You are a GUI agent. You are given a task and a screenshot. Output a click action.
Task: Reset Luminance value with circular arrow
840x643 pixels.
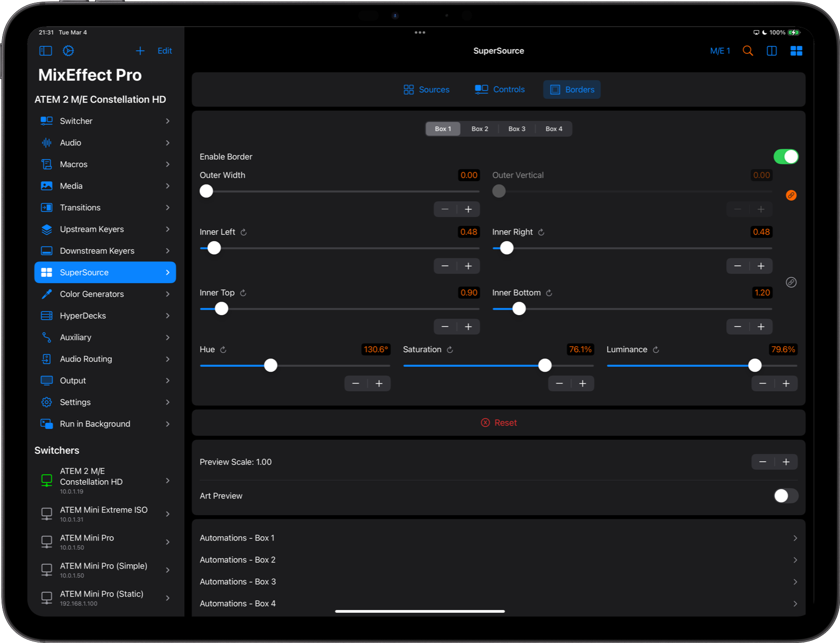tap(655, 350)
